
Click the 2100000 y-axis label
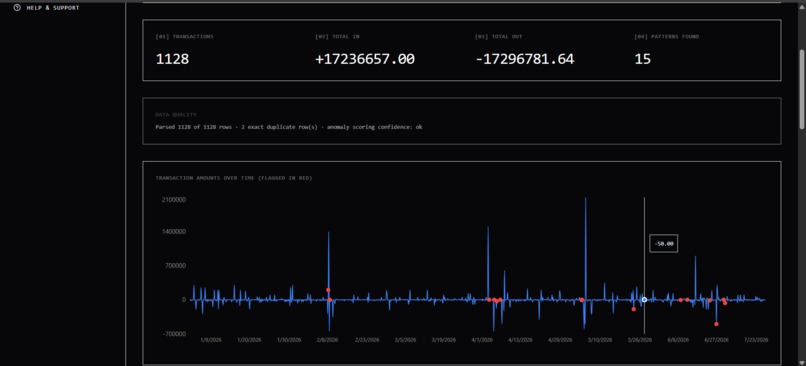173,199
